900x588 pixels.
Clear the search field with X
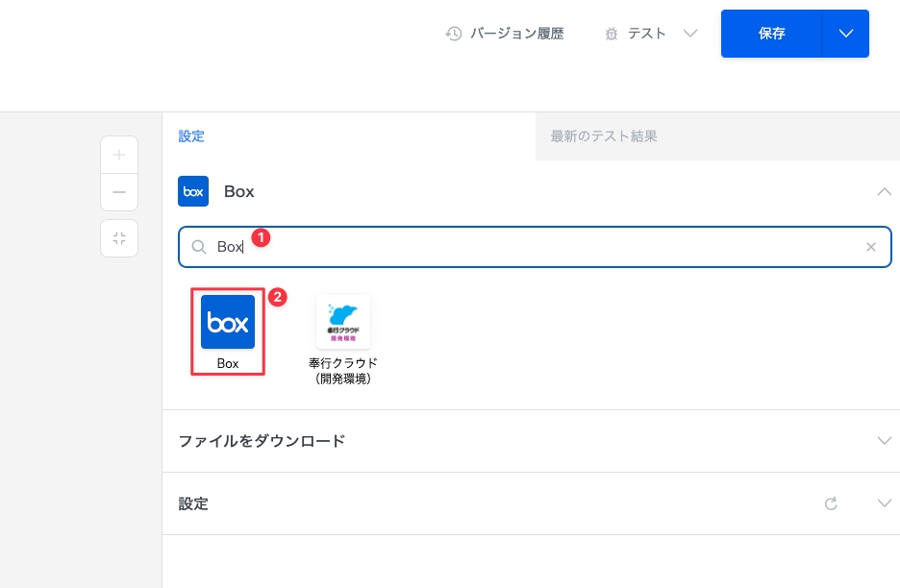(871, 247)
